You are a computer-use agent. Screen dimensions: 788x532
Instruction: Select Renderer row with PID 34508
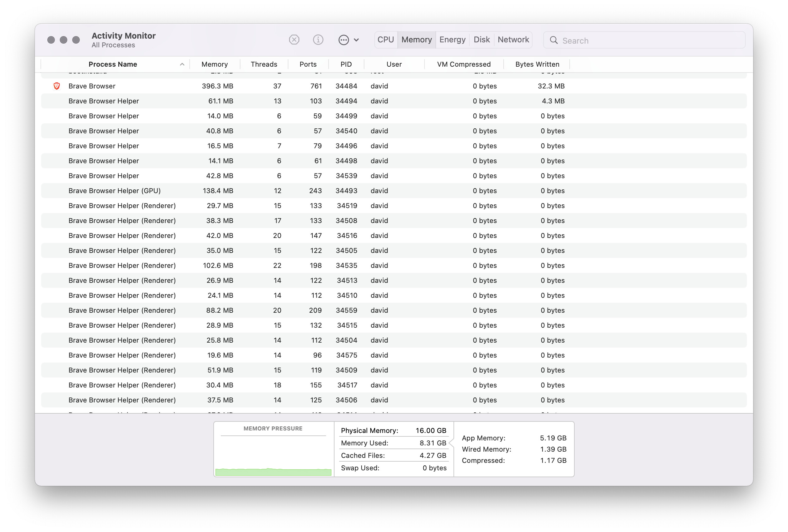click(394, 221)
